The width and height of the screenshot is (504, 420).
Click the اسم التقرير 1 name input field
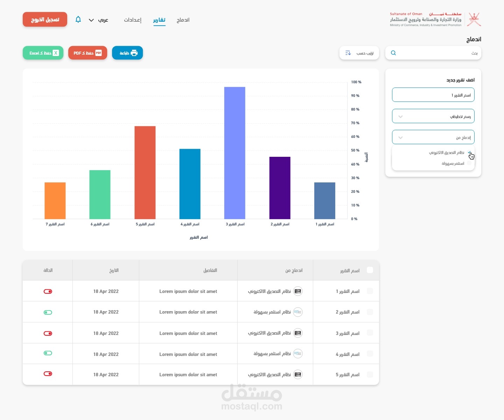click(x=433, y=95)
